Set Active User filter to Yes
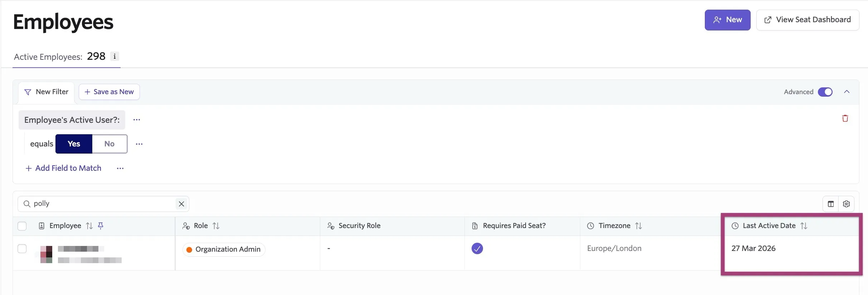868x295 pixels. [74, 144]
